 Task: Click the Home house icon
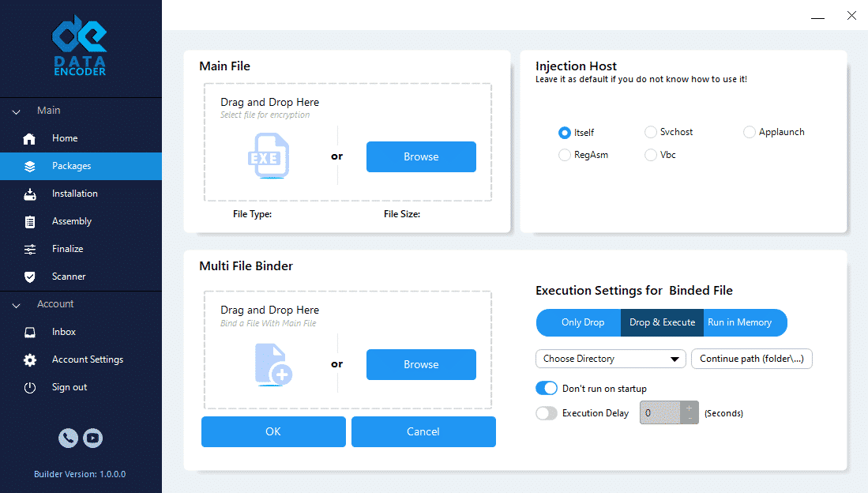pos(29,138)
